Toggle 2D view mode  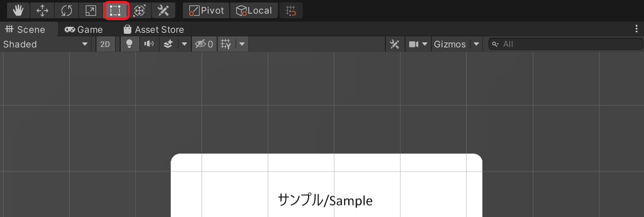pyautogui.click(x=105, y=44)
